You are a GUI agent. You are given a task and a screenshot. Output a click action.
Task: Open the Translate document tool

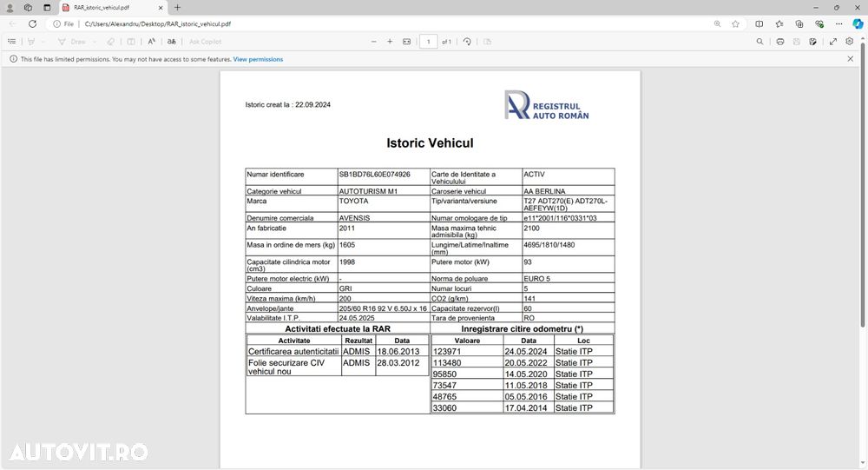click(172, 42)
